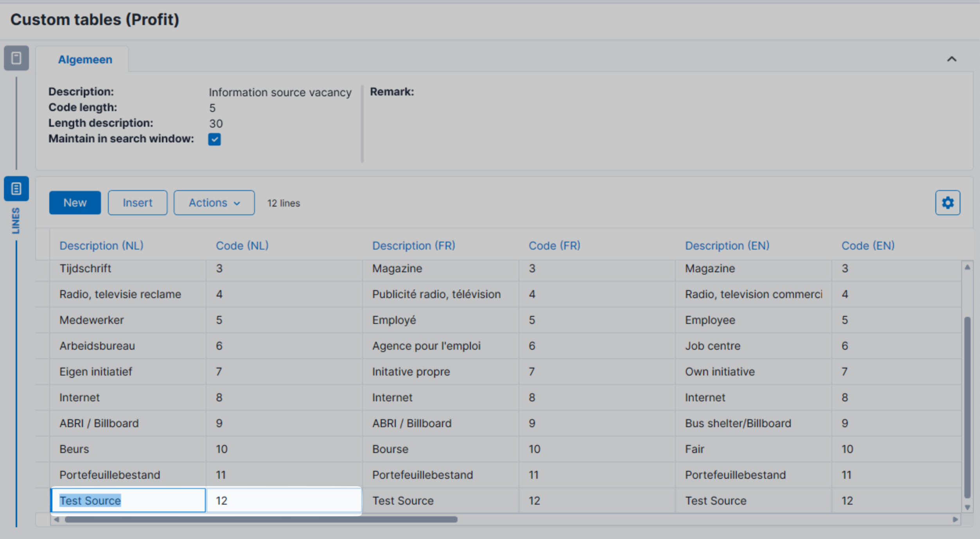Select the Arbeidsbureau row cell

[x=97, y=346]
